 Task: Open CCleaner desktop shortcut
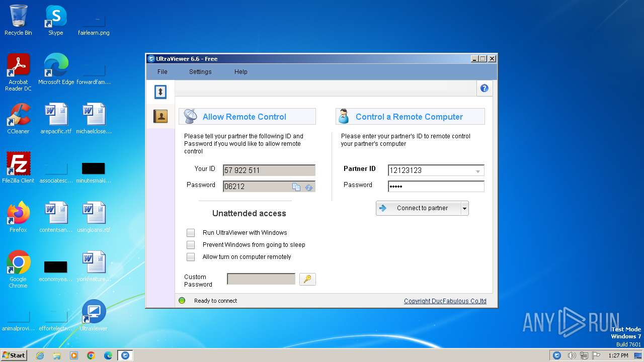pyautogui.click(x=18, y=119)
